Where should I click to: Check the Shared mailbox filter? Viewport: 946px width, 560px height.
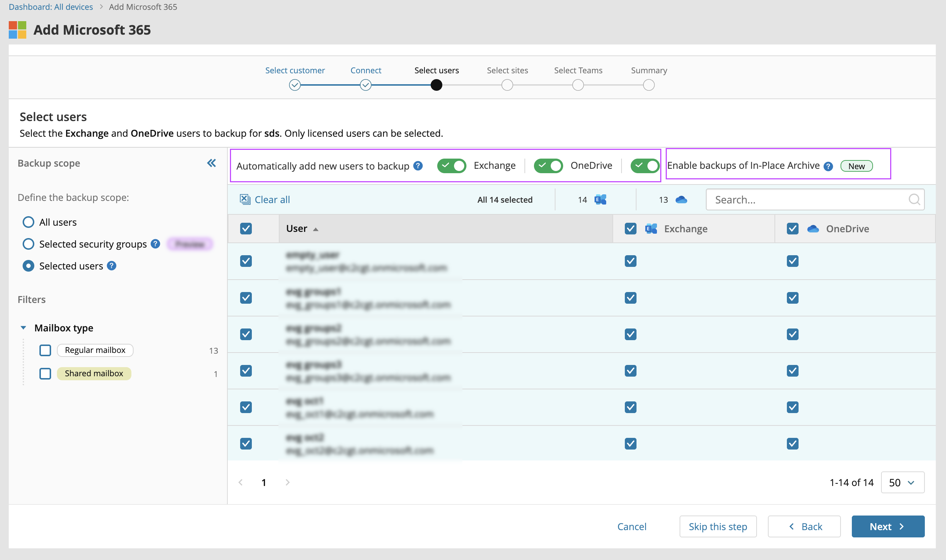(45, 374)
